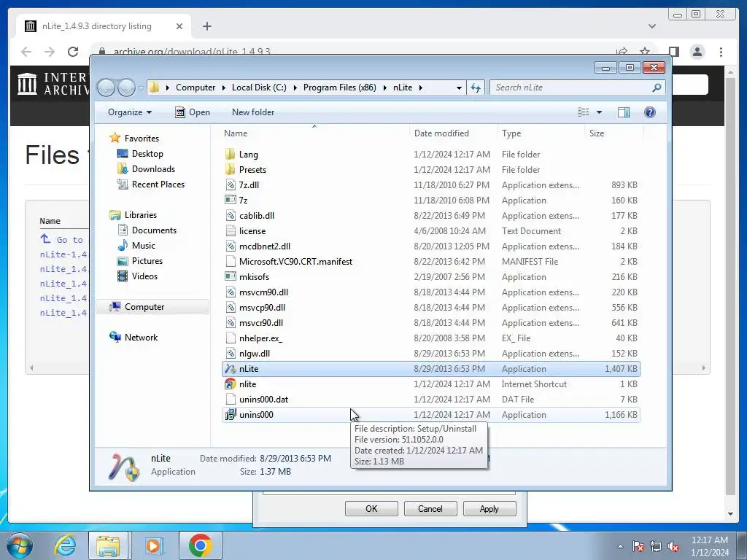This screenshot has width=747, height=560.
Task: Expand the address bar history dropdown
Action: tap(459, 87)
